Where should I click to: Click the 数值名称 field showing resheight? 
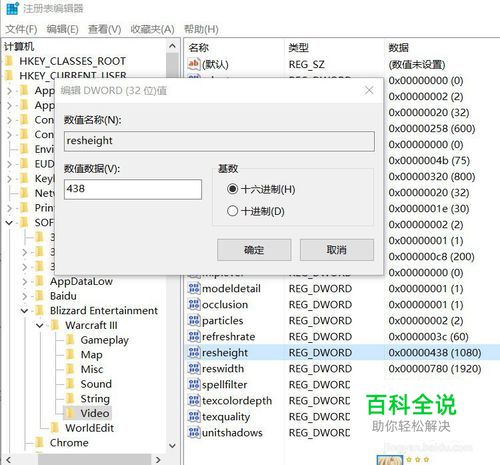click(219, 141)
